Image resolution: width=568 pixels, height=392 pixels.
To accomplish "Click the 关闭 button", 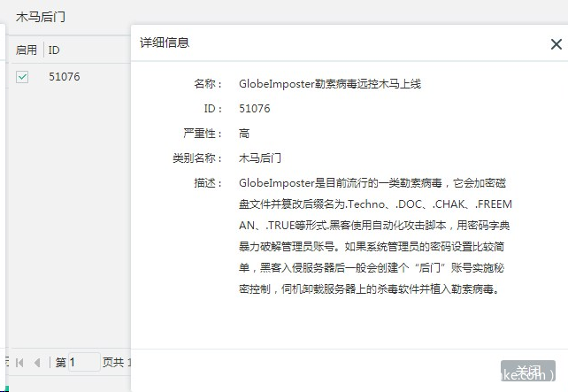I will (x=528, y=371).
